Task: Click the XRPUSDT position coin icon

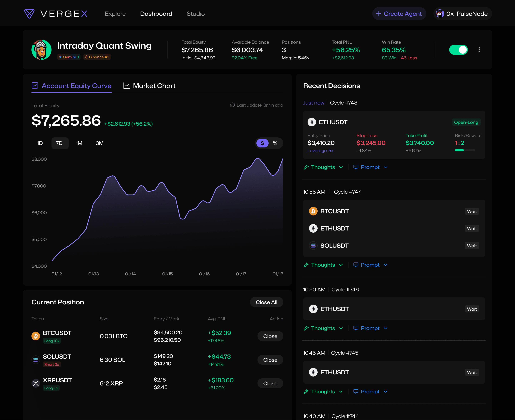Action: click(36, 383)
